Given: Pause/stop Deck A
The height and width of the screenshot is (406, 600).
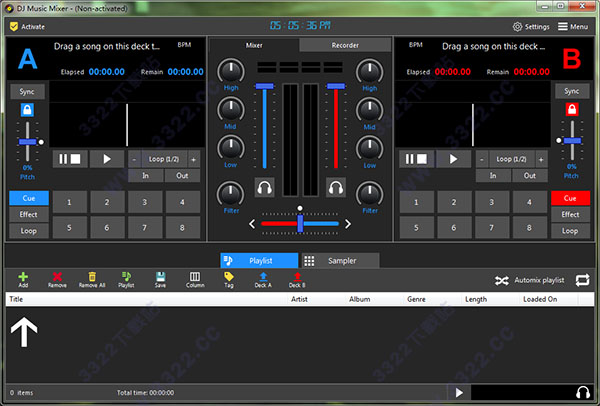Looking at the screenshot, I should point(70,159).
